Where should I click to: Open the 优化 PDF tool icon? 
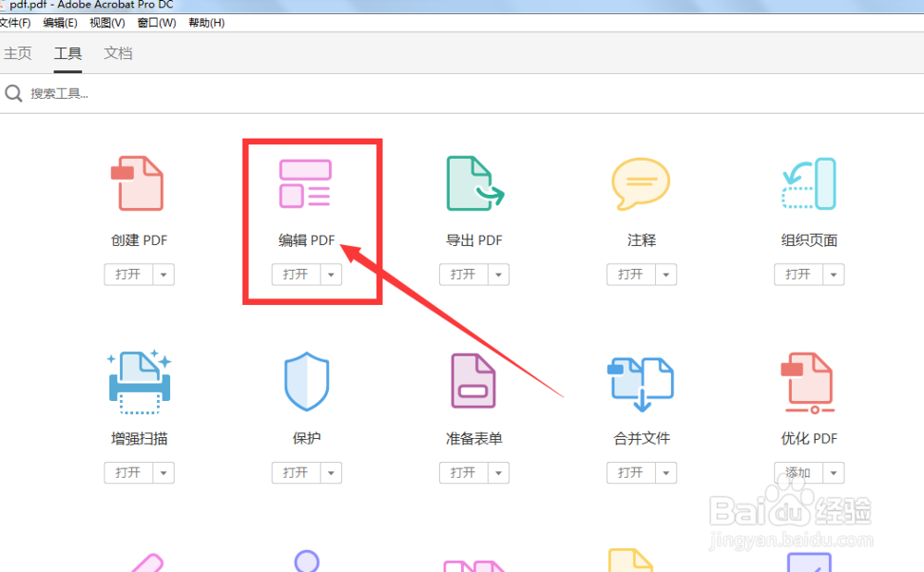pyautogui.click(x=808, y=382)
